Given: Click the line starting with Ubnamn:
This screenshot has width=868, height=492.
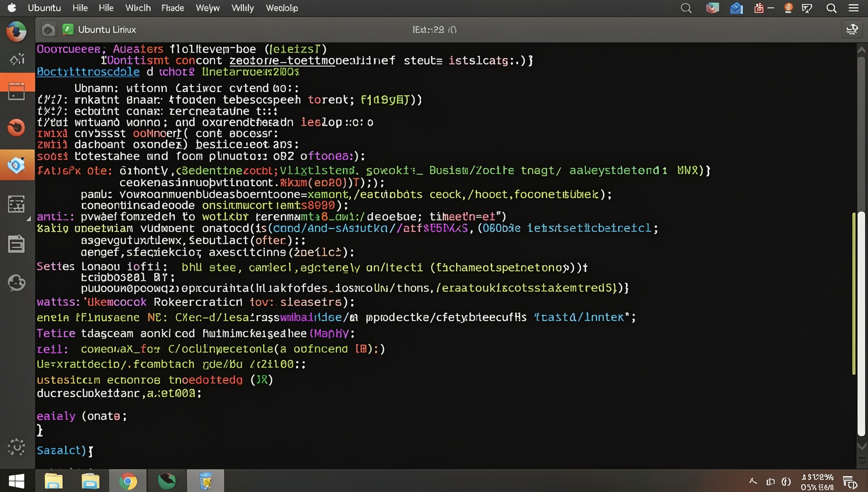Looking at the screenshot, I should pos(187,88).
